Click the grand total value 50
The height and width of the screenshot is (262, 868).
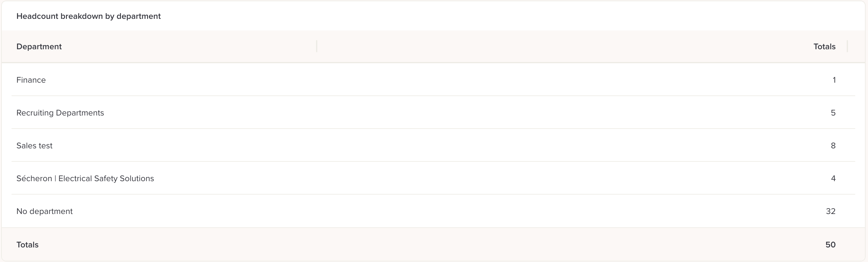coord(830,244)
